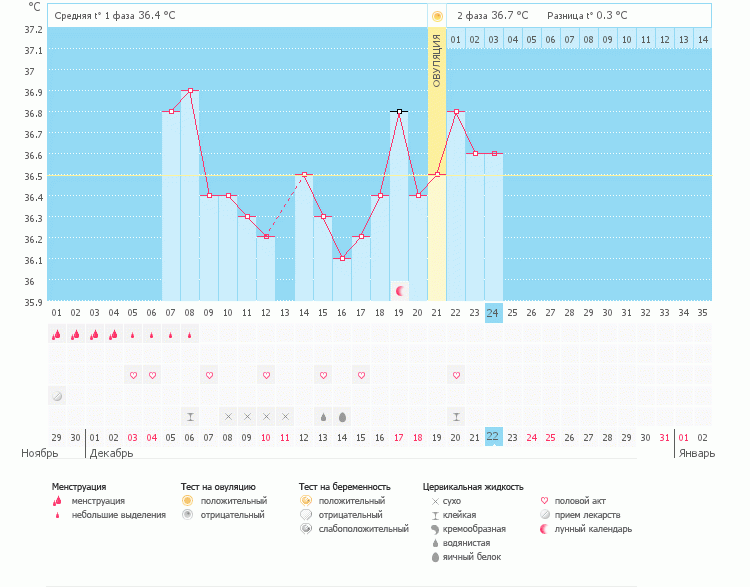Click the positive ovulation icon in header
The width and height of the screenshot is (750, 587).
pos(437,16)
